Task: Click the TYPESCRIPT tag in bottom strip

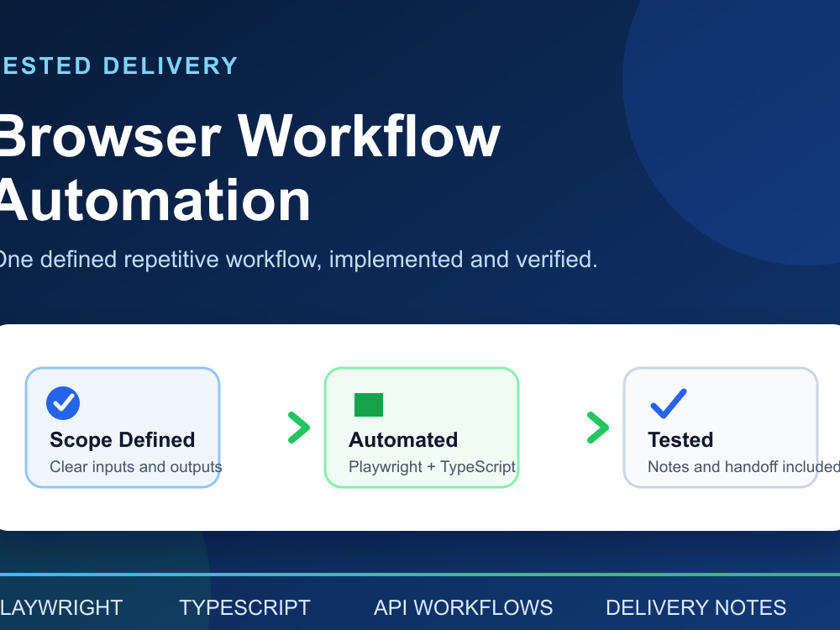Action: [244, 607]
